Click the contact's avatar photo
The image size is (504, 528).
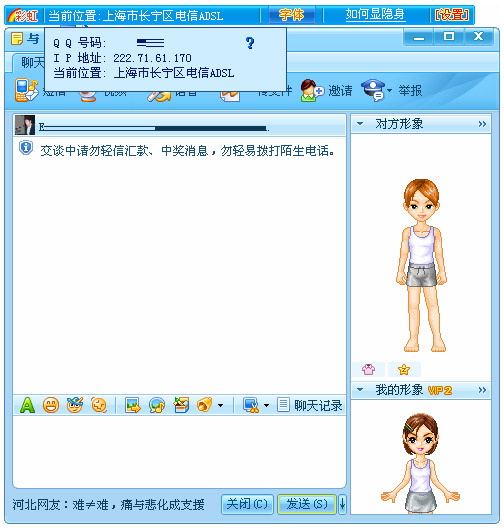[x=25, y=125]
